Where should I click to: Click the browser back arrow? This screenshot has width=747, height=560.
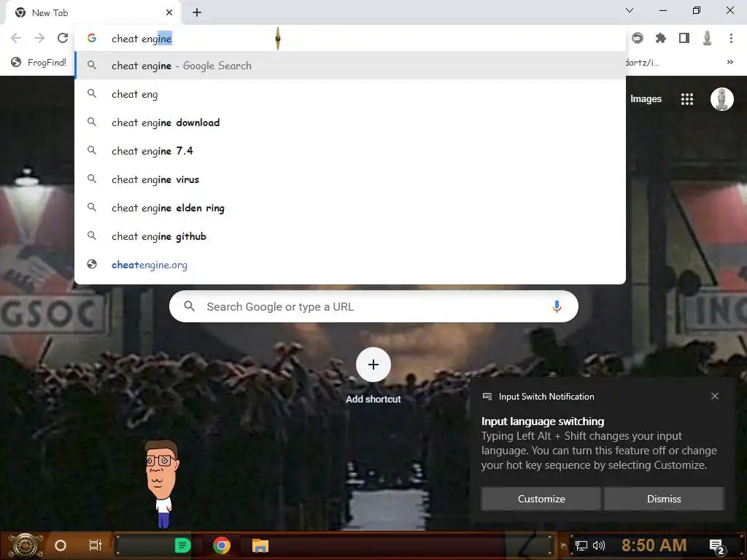pyautogui.click(x=16, y=38)
